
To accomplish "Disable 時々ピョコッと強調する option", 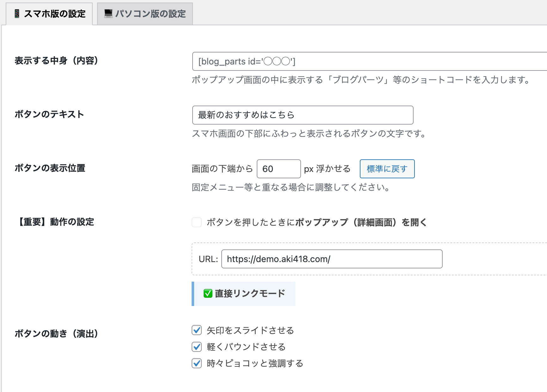I will point(197,363).
